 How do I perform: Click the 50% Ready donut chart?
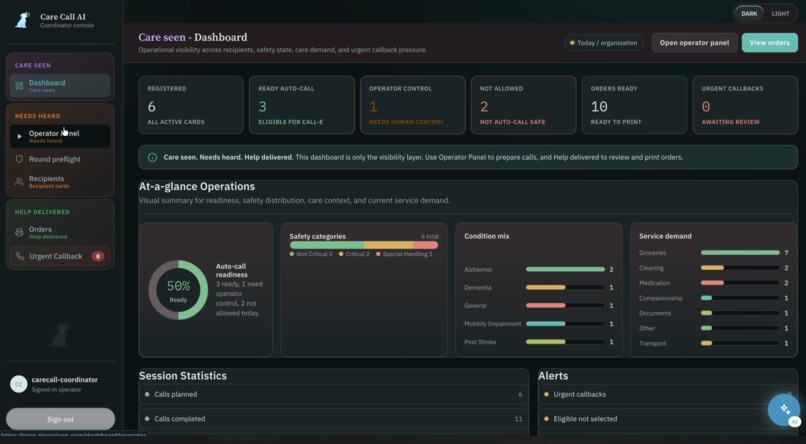click(178, 290)
